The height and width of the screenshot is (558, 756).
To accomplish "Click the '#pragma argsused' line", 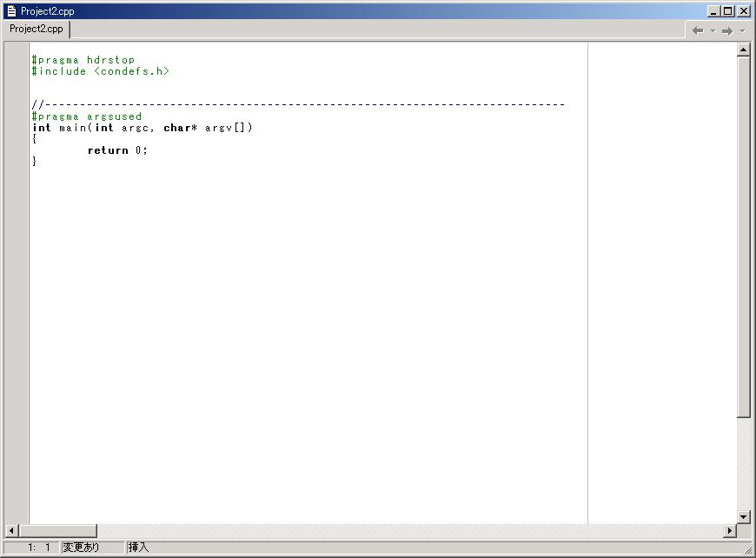I will pyautogui.click(x=87, y=116).
